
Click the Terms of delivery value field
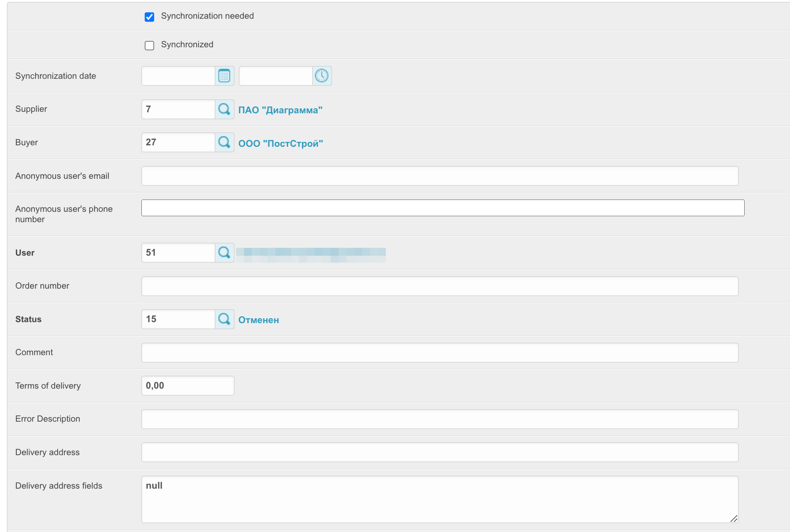coord(188,386)
